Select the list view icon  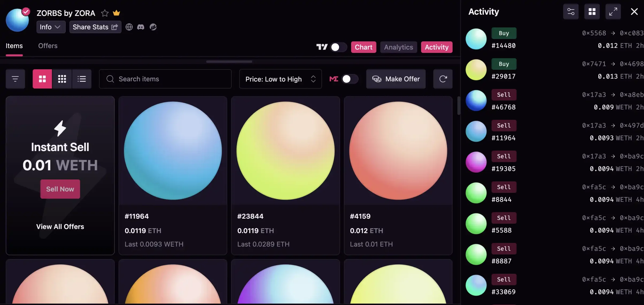pos(81,79)
